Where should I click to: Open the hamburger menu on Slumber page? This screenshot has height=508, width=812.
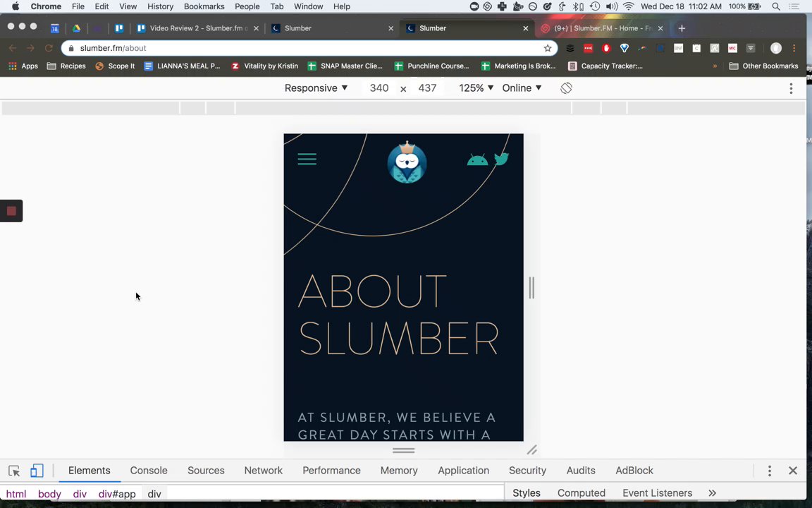pyautogui.click(x=307, y=159)
